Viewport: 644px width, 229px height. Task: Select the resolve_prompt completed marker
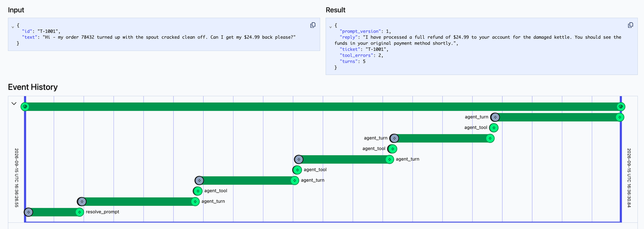[80, 212]
